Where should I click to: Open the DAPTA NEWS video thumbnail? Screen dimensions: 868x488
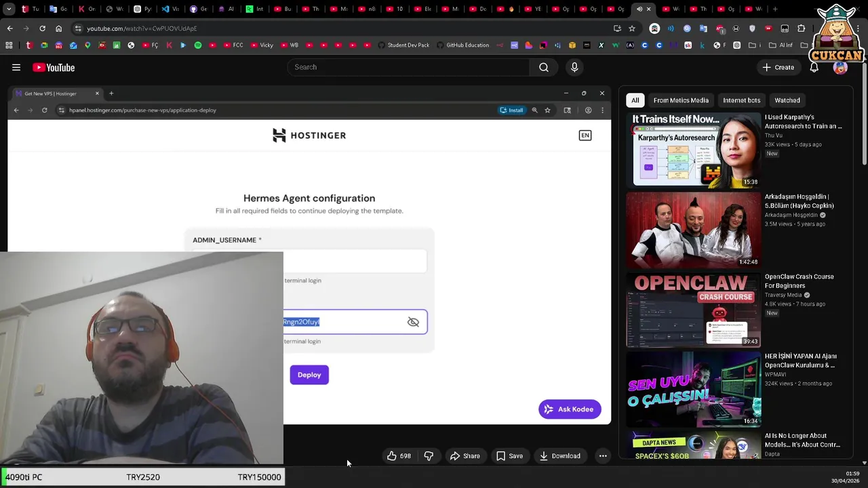[x=693, y=445]
